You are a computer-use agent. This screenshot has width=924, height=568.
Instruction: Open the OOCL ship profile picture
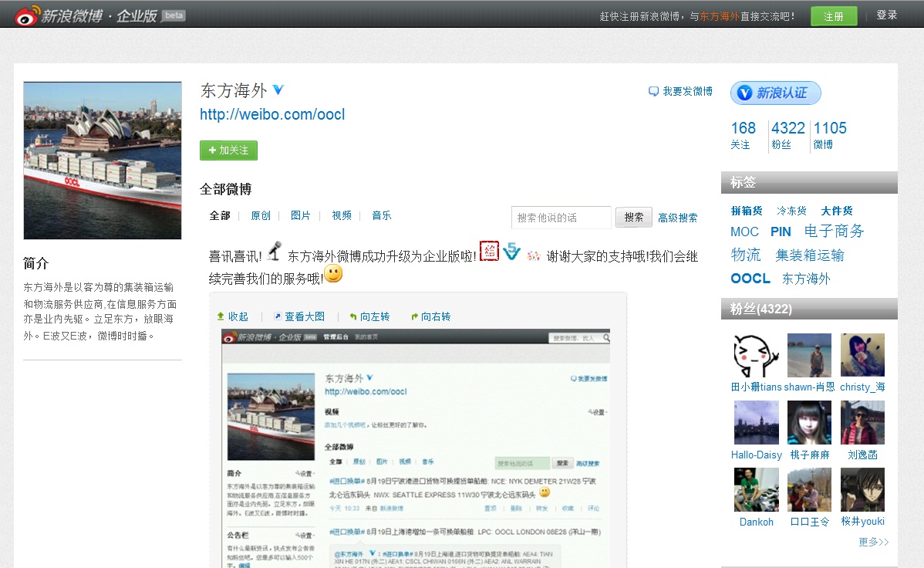pos(103,161)
